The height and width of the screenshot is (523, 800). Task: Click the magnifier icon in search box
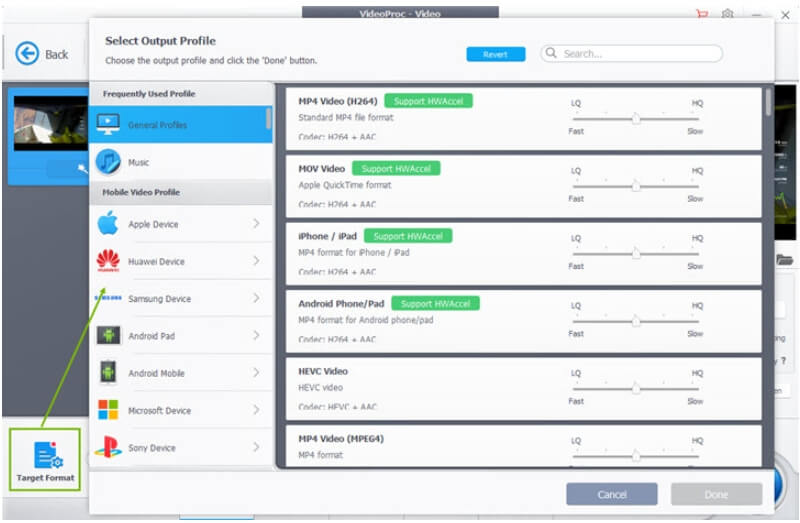pos(551,53)
